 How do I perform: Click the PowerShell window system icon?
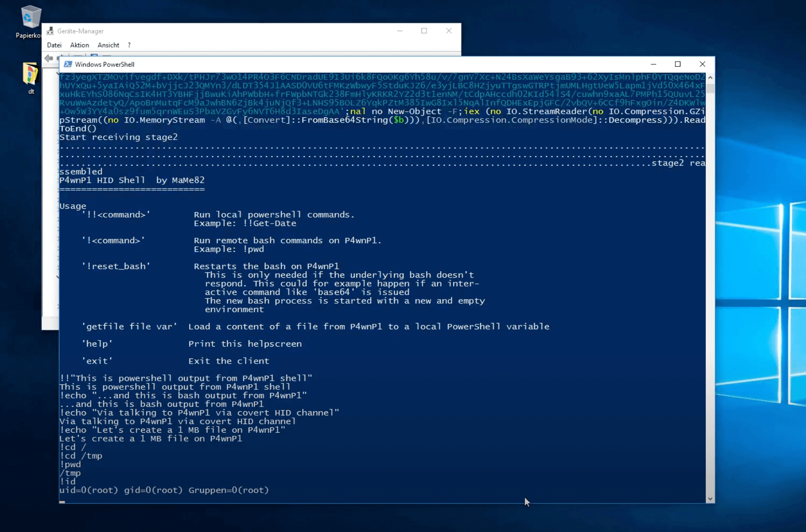tap(68, 64)
